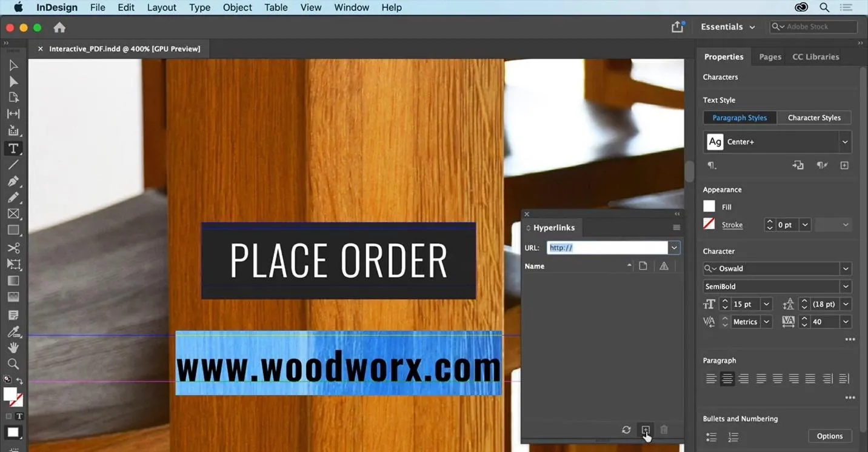Swap fill and stroke colors
This screenshot has width=868, height=452.
coord(19,381)
